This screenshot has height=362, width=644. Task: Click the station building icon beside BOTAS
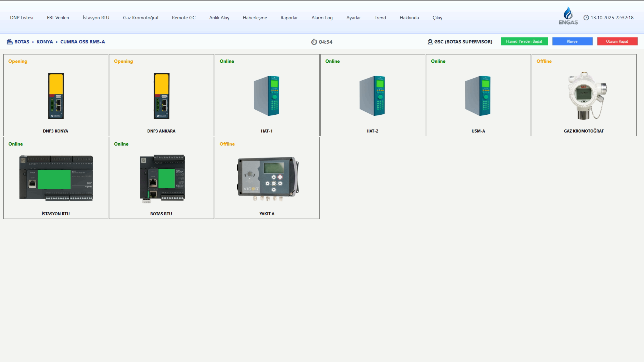click(x=10, y=42)
